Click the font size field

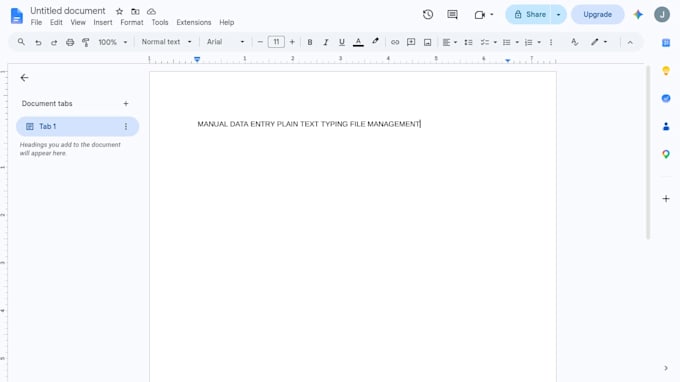(276, 42)
